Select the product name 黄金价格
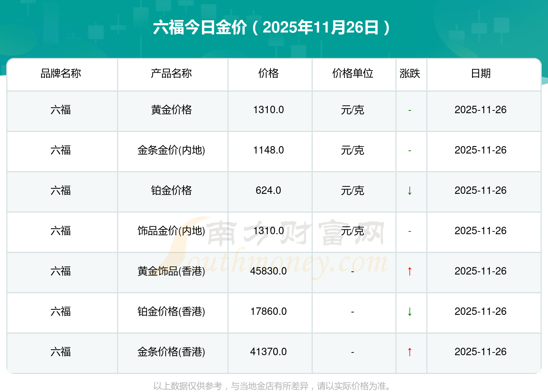Screen dimensions: 548x392 (171, 110)
